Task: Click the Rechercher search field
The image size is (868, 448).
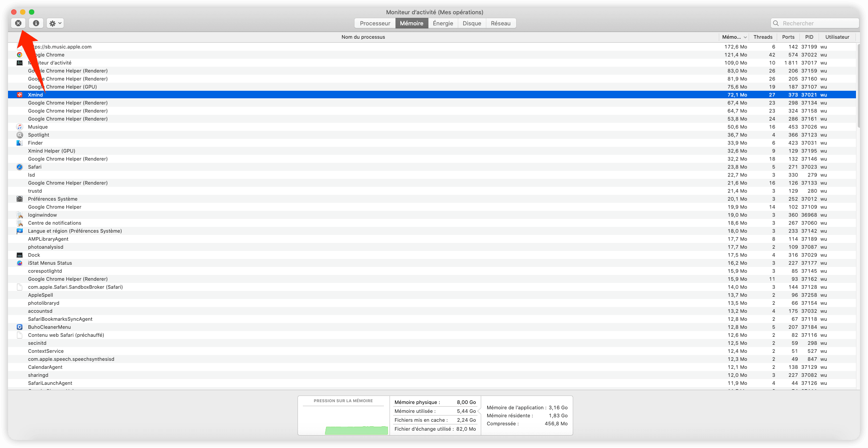Action: (815, 23)
